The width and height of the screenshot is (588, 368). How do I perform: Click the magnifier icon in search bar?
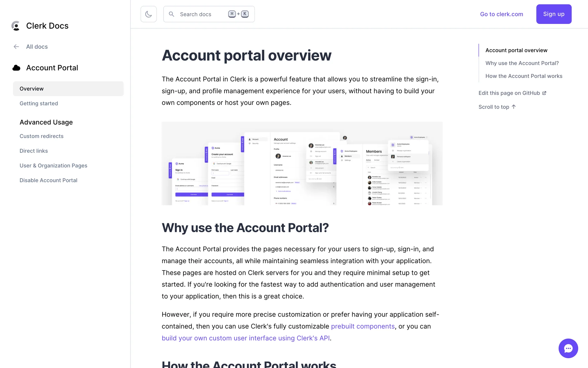tap(171, 14)
